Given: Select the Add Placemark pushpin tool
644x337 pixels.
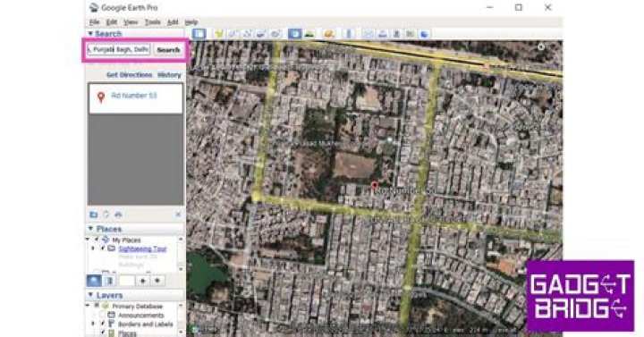Looking at the screenshot, I should pyautogui.click(x=219, y=34).
